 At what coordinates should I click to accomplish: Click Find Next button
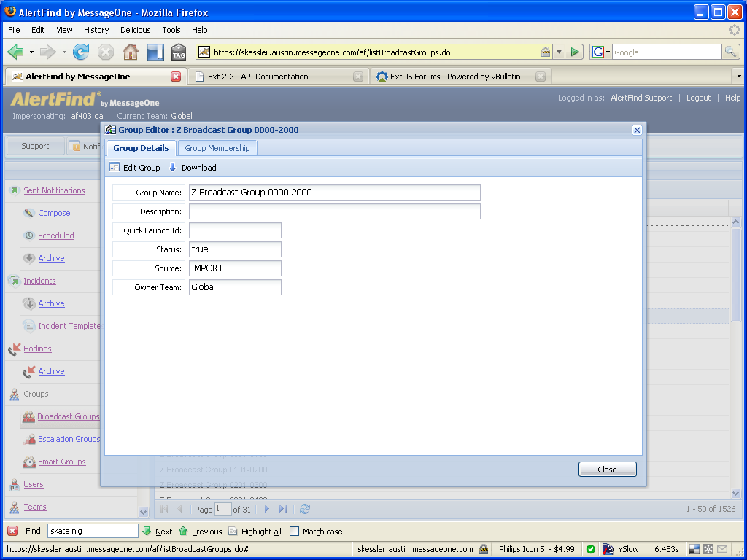click(x=158, y=532)
